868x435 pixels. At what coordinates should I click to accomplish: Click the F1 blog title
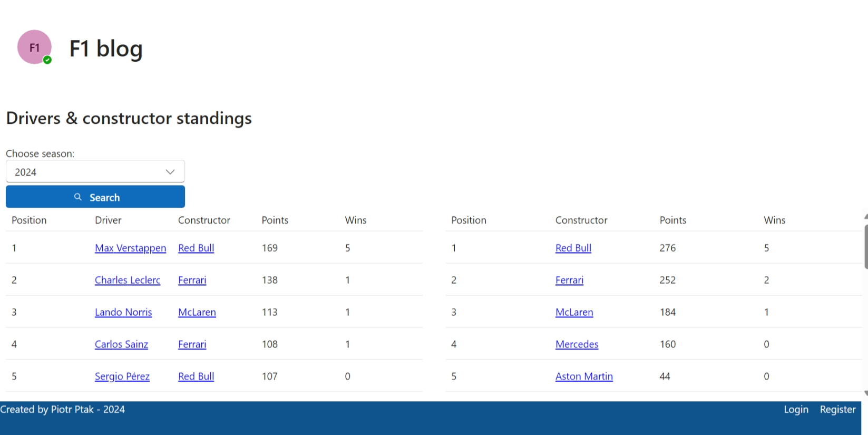[106, 49]
